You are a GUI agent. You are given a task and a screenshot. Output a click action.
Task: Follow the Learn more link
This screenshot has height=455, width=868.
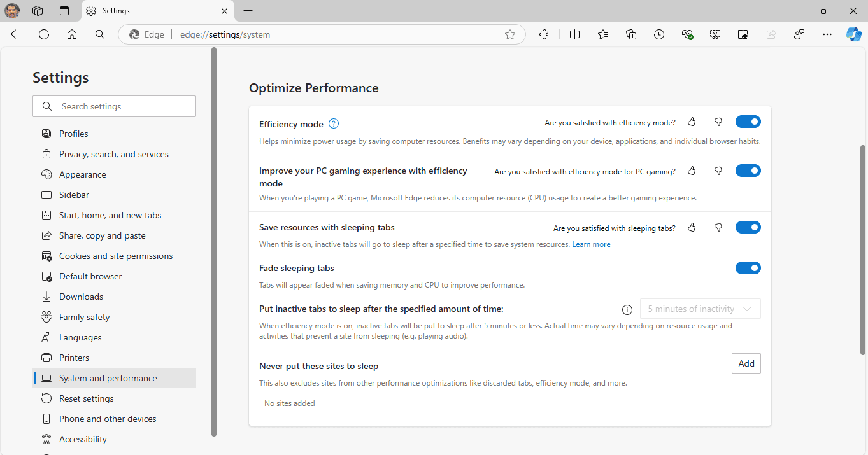591,244
